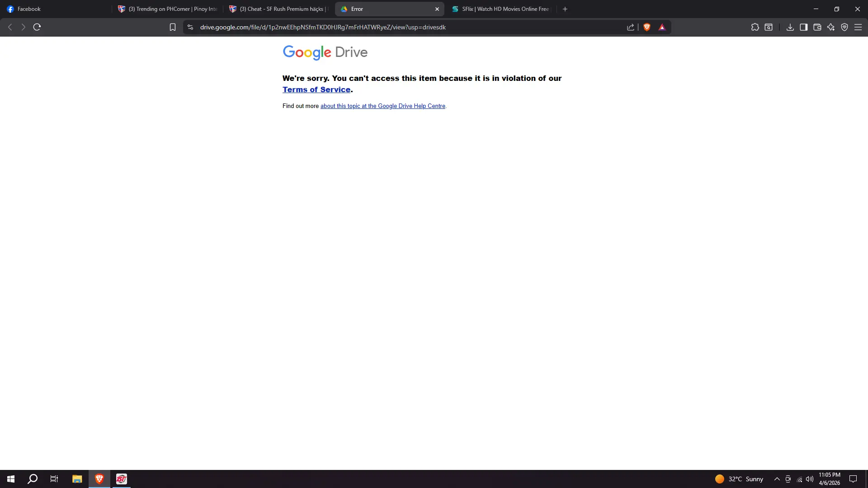Bookmark this page using the bookmark icon
The height and width of the screenshot is (488, 868).
tap(173, 27)
